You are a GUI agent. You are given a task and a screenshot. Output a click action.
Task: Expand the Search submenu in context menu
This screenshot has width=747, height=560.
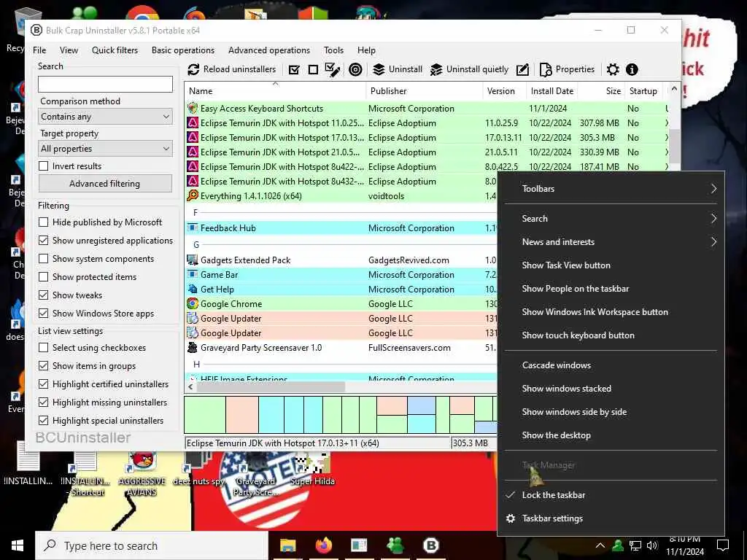(x=611, y=219)
